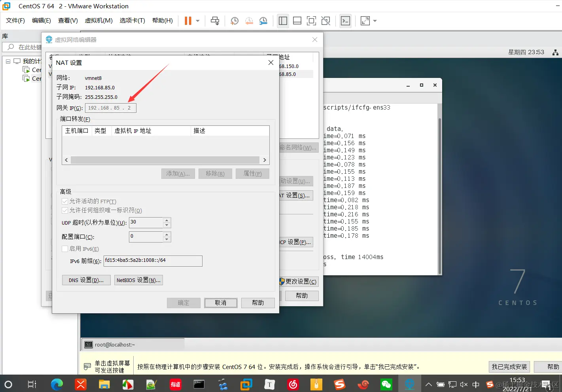This screenshot has width=562, height=392.
Task: Disable 允许活动的FTP option
Action: (65, 201)
